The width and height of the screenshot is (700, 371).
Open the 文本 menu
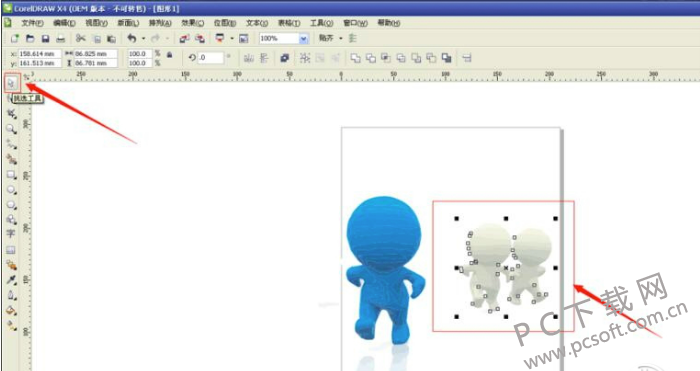pyautogui.click(x=257, y=23)
